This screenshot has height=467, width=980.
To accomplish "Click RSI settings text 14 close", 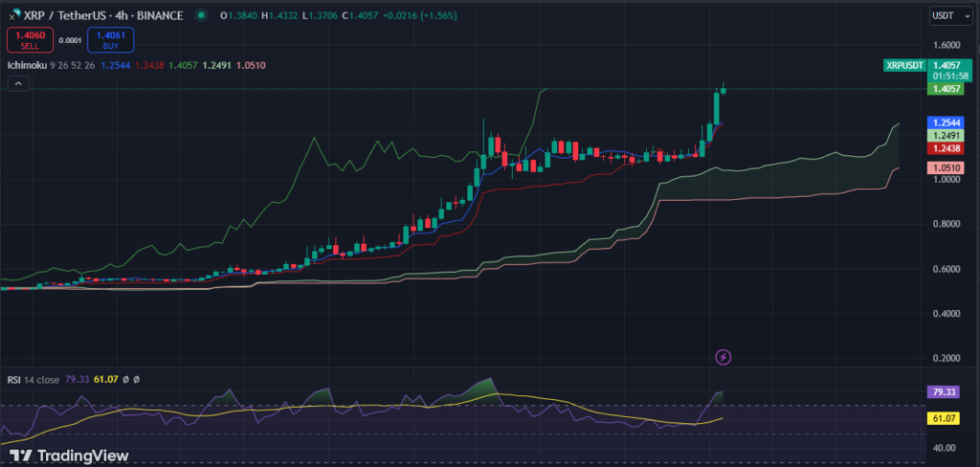I will point(42,379).
